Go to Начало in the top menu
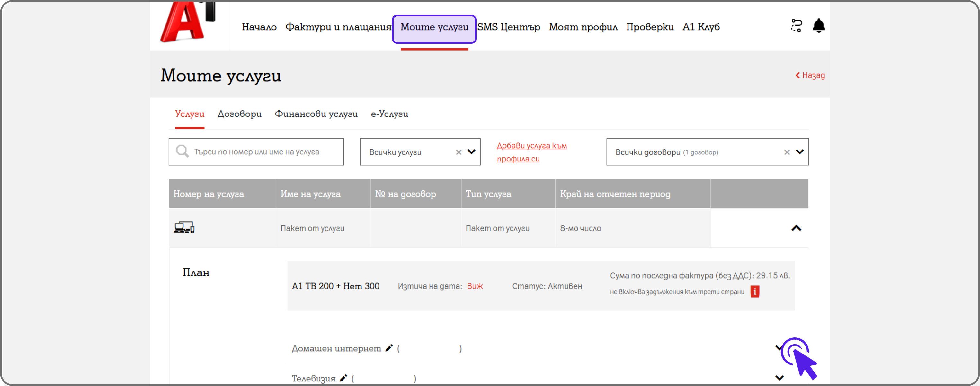This screenshot has width=980, height=386. [259, 27]
